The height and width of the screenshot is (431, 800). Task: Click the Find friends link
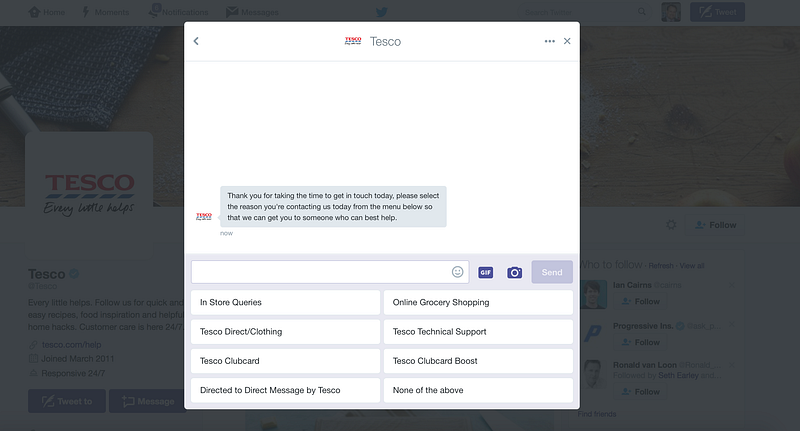(597, 414)
